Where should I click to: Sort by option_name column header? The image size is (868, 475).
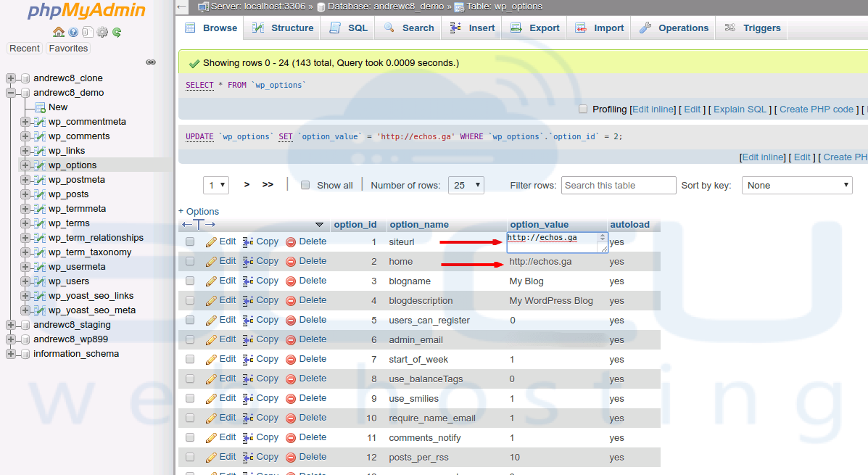tap(419, 224)
